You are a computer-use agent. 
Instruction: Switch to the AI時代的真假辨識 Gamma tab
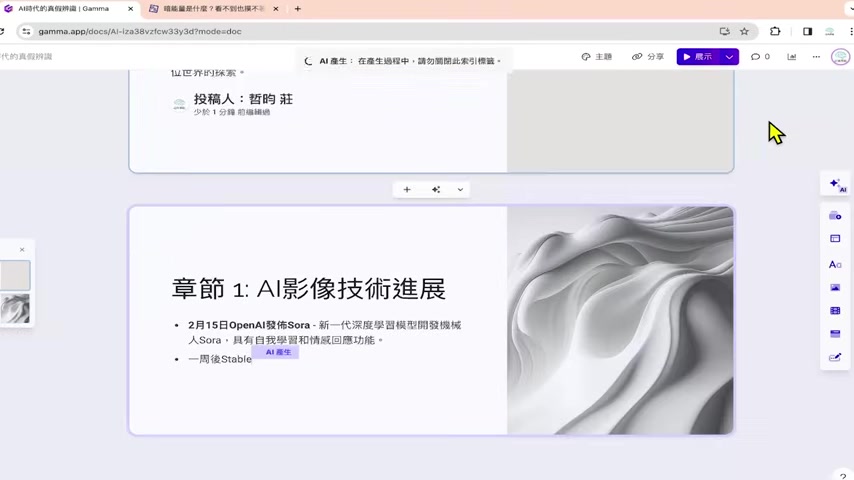coord(64,9)
